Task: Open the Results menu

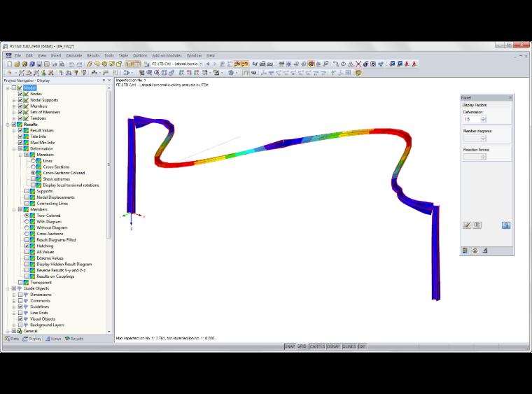Action: coord(93,55)
